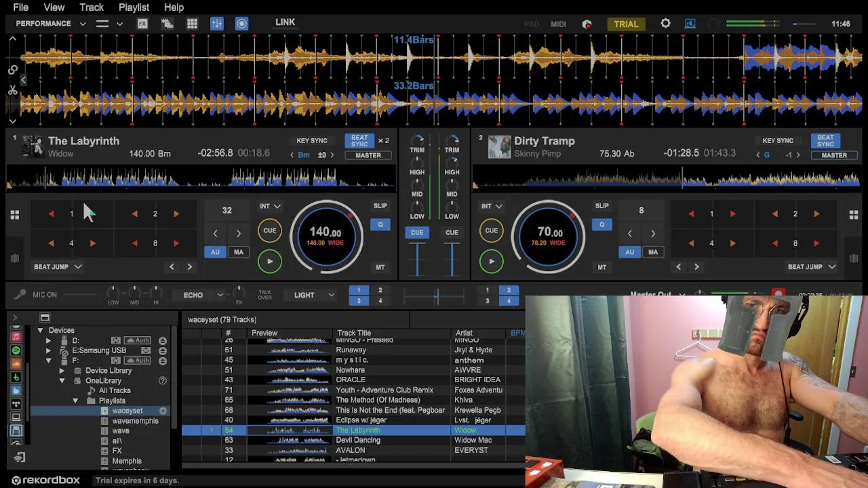Enable MA manual loop on deck 2
Image resolution: width=868 pixels, height=488 pixels.
click(x=653, y=252)
